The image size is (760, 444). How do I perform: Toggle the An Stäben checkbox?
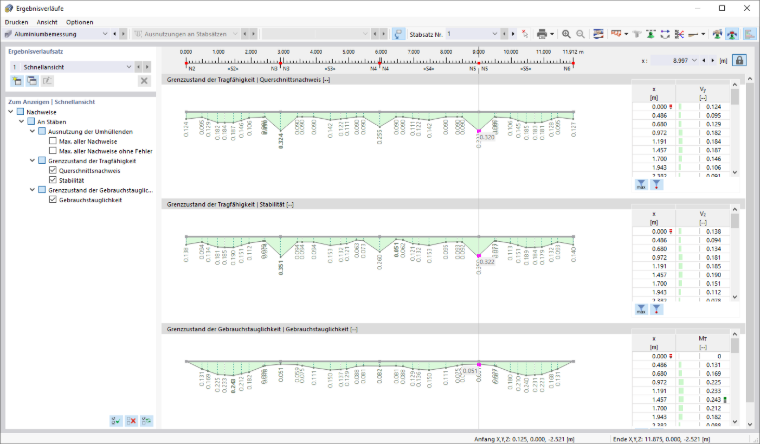31,122
